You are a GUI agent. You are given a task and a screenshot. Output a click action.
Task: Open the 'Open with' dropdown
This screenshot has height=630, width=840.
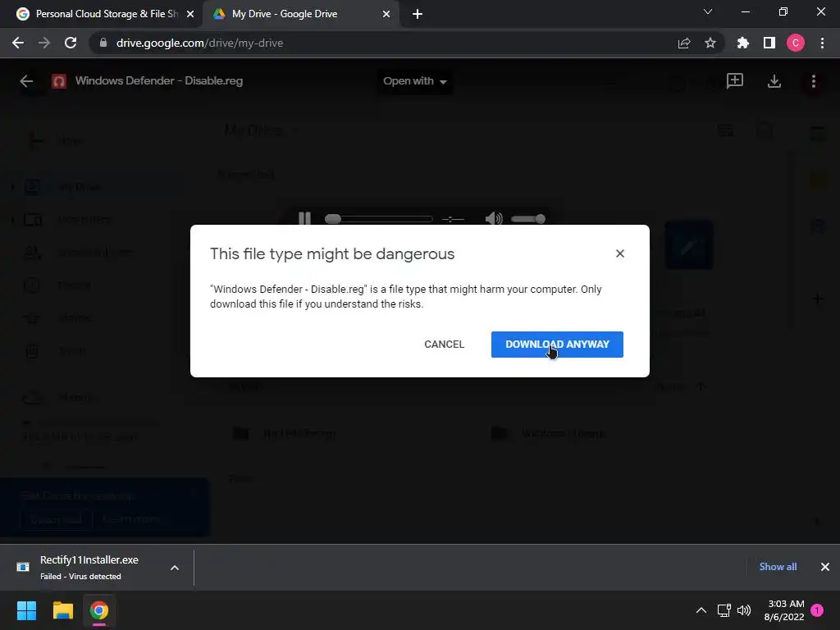414,81
